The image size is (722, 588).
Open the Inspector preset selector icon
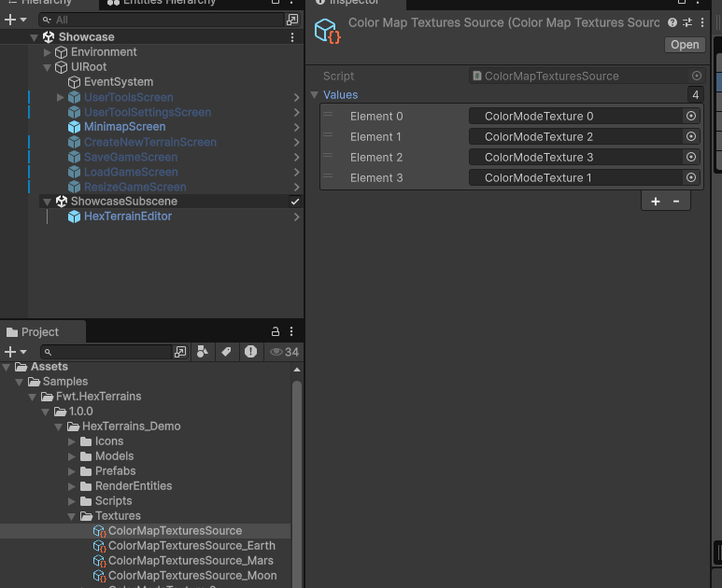687,22
